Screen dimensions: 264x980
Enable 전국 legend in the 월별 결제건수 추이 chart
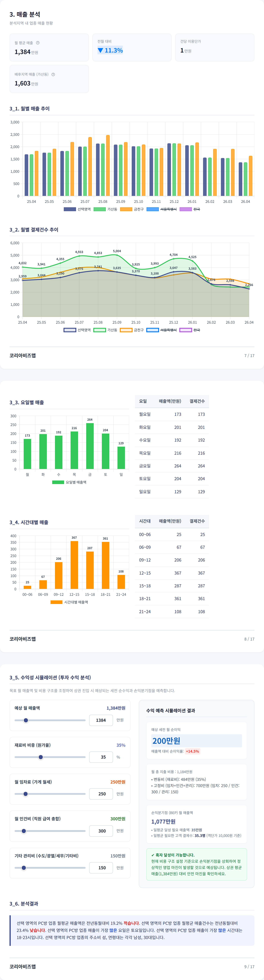(190, 330)
